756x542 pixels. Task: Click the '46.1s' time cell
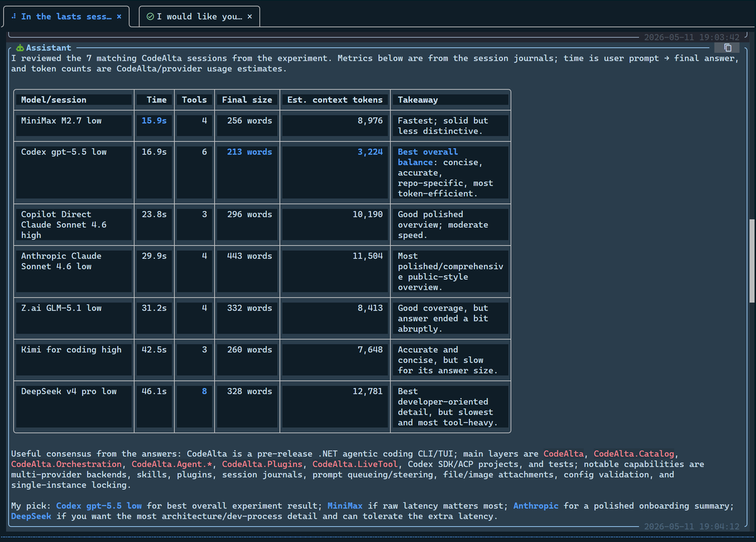154,391
